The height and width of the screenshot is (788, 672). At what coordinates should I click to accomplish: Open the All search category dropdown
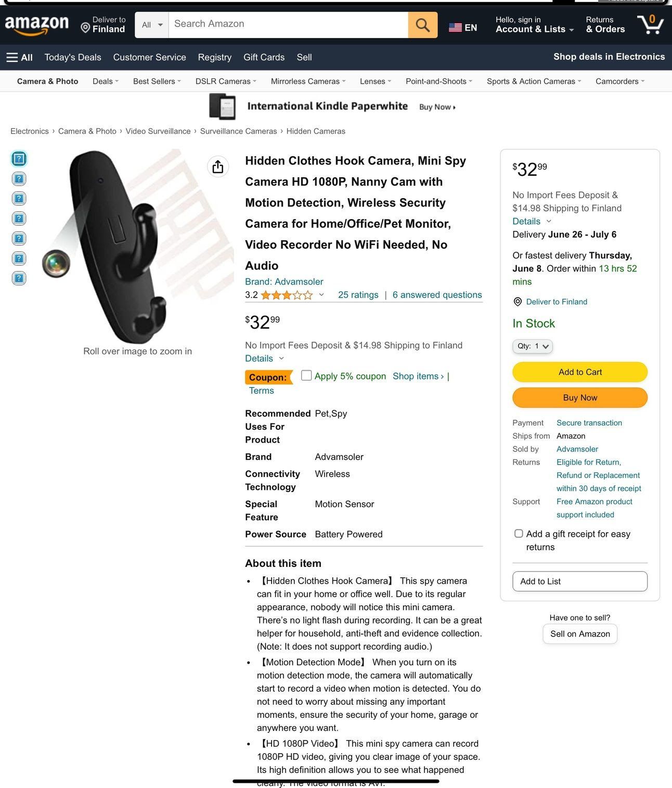152,25
